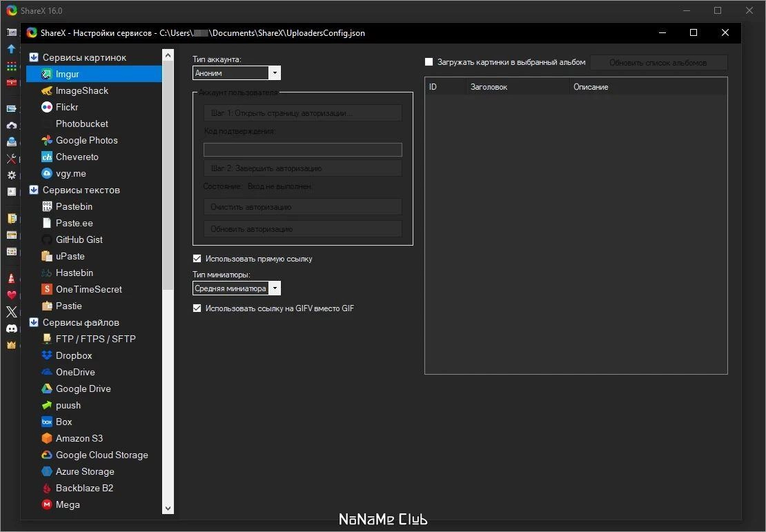Select the Chevereto service icon
This screenshot has width=766, height=532.
coord(47,157)
